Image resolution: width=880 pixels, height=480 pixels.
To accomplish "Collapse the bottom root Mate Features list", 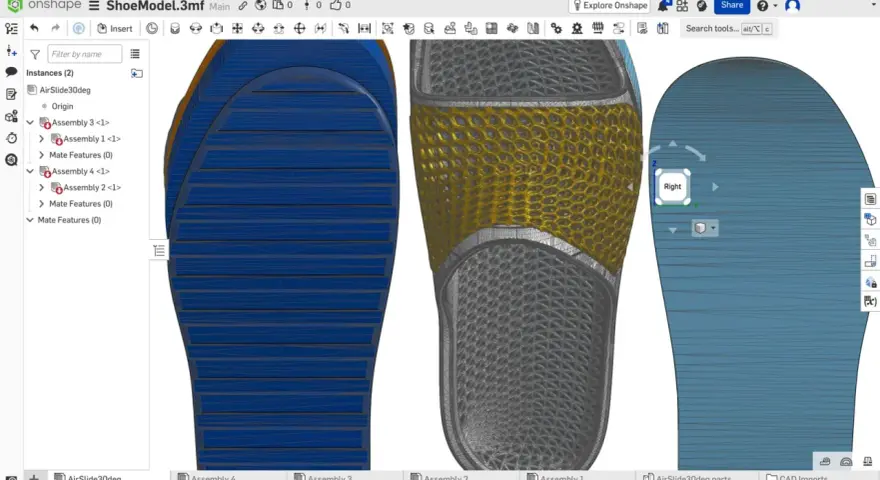I will coord(30,220).
